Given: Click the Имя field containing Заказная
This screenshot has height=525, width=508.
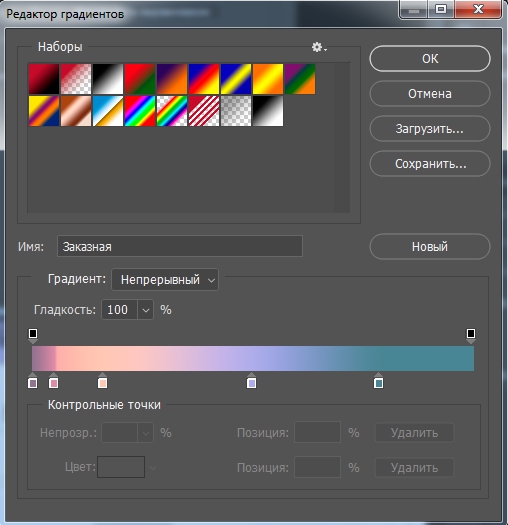Looking at the screenshot, I should [x=180, y=246].
